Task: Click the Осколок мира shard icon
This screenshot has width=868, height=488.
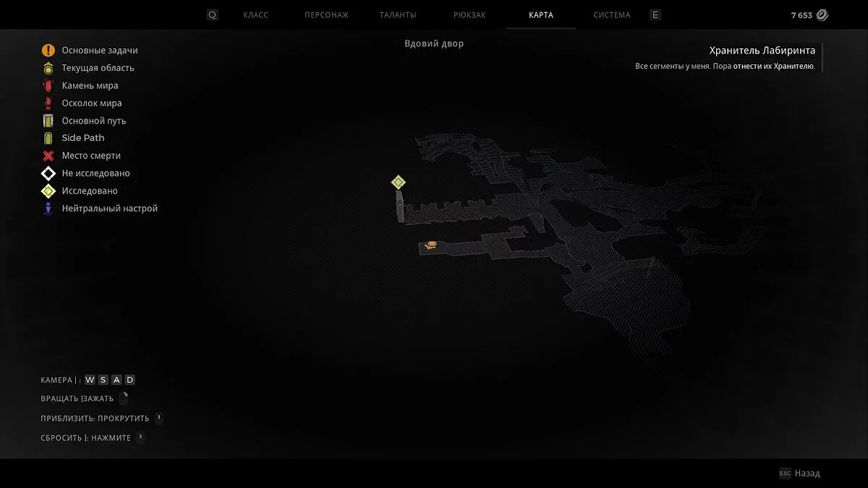Action: (48, 103)
